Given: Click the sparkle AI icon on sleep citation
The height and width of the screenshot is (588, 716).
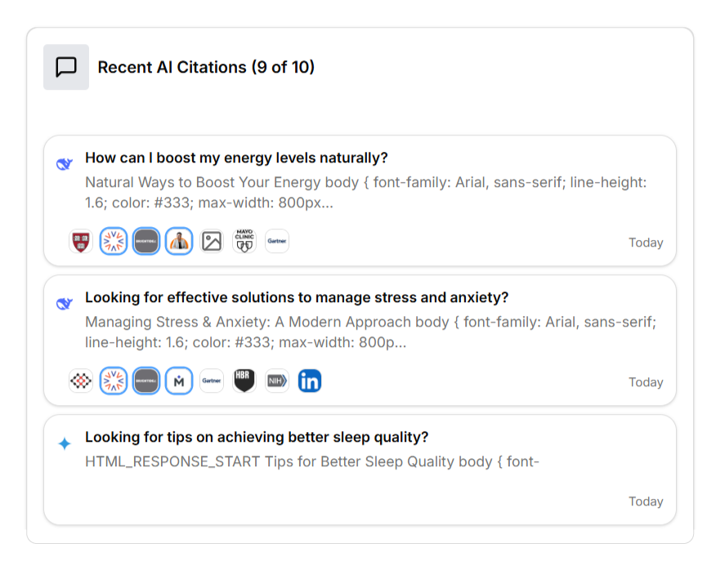Looking at the screenshot, I should (65, 443).
